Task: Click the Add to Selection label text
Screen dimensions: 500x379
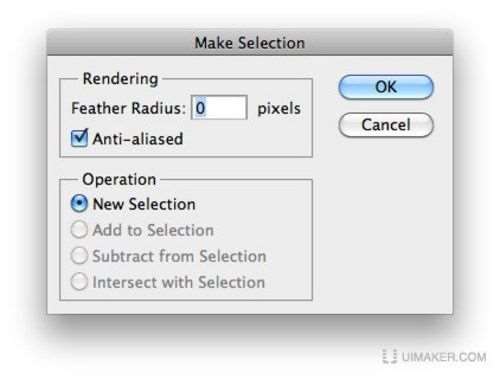Action: (153, 230)
